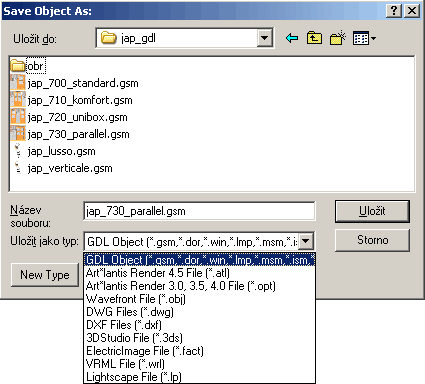Choose VRML File (*.wrl) type
Viewport: 425px width, 384px height.
pos(199,364)
